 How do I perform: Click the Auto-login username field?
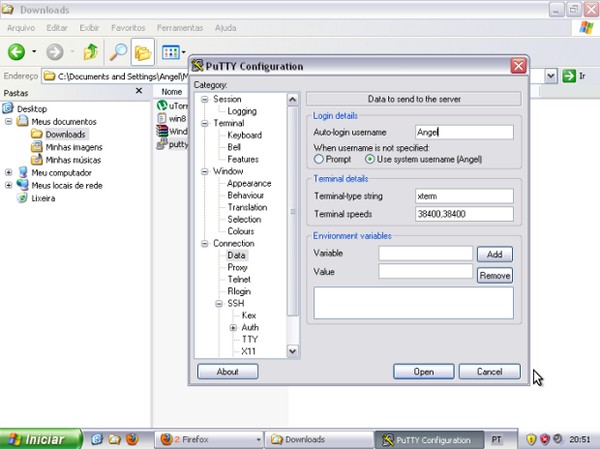click(463, 132)
